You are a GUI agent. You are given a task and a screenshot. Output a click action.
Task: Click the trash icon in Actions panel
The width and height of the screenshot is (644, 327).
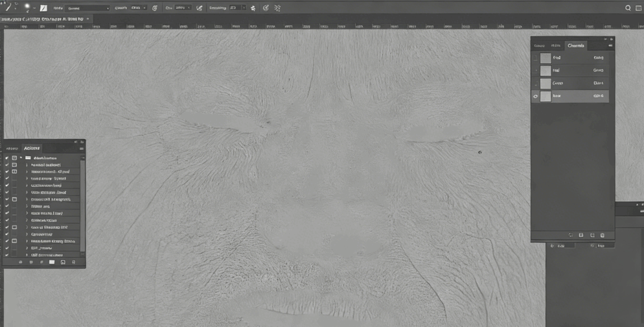[x=74, y=262]
